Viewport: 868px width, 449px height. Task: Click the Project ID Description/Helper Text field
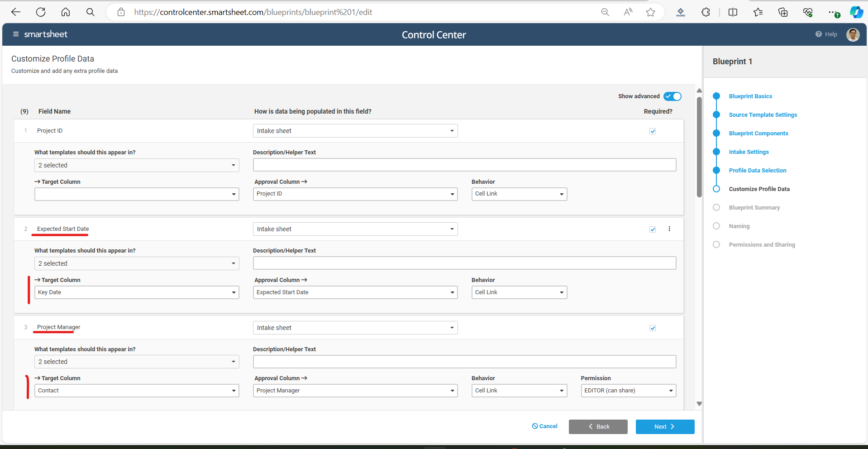(464, 165)
